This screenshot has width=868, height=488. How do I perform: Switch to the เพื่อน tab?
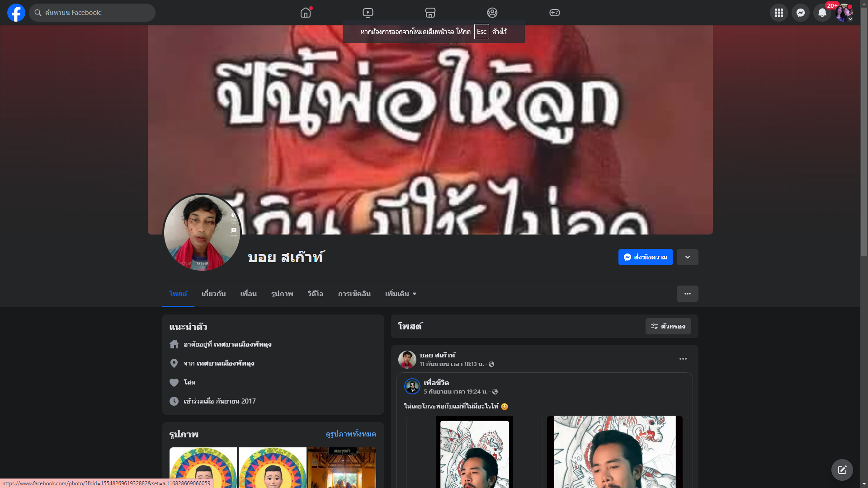(248, 294)
